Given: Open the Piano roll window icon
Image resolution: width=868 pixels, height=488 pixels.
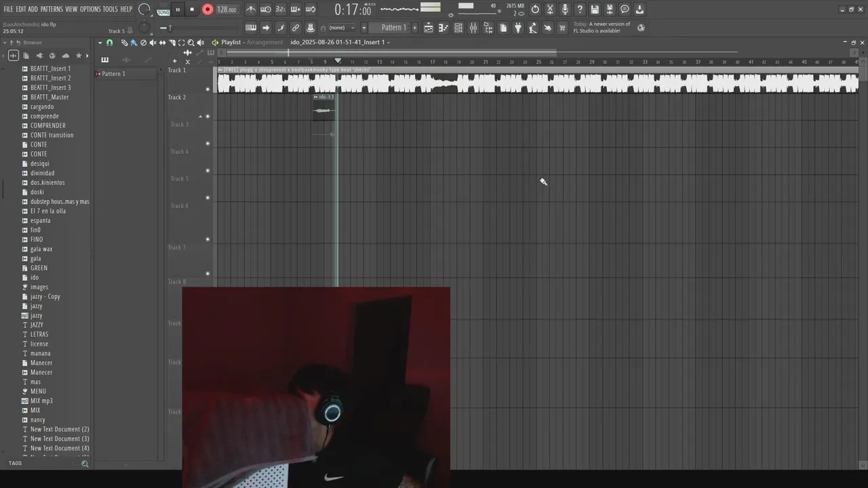Looking at the screenshot, I should point(443,28).
